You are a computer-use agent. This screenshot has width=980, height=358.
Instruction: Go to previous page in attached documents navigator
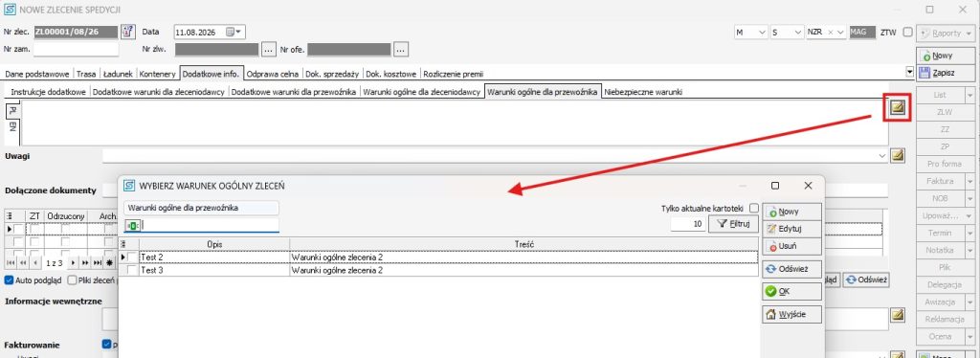pos(23,263)
